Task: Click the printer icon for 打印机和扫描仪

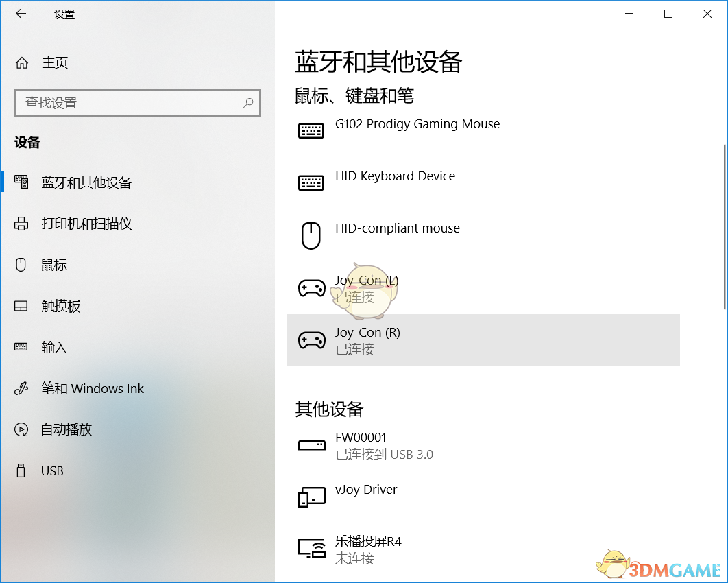Action: tap(21, 224)
